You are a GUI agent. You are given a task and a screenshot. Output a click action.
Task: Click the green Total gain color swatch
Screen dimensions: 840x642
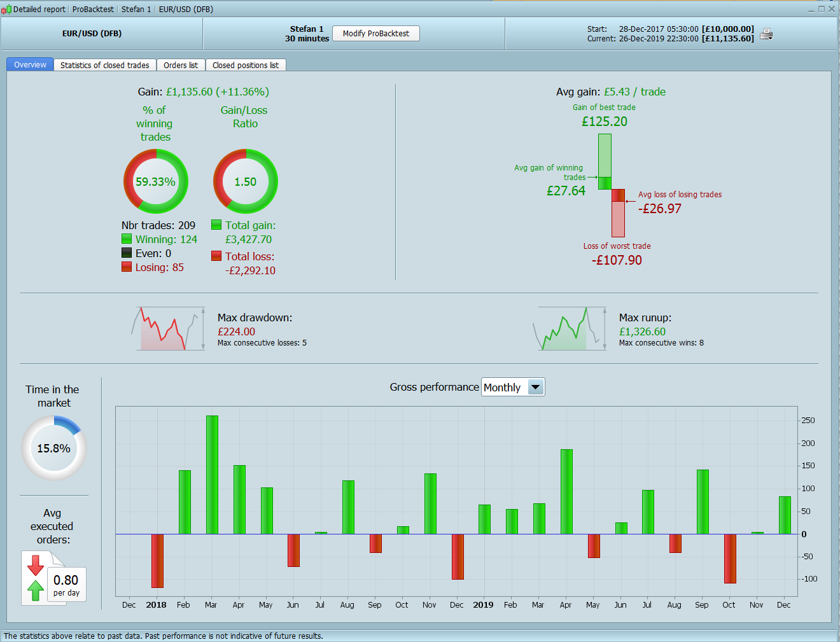(x=216, y=225)
